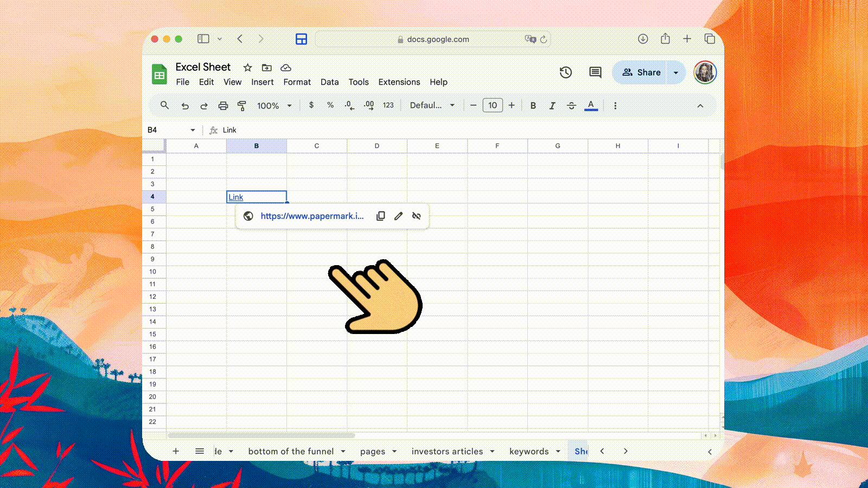This screenshot has width=868, height=488.
Task: Toggle strikethrough formatting
Action: click(572, 105)
